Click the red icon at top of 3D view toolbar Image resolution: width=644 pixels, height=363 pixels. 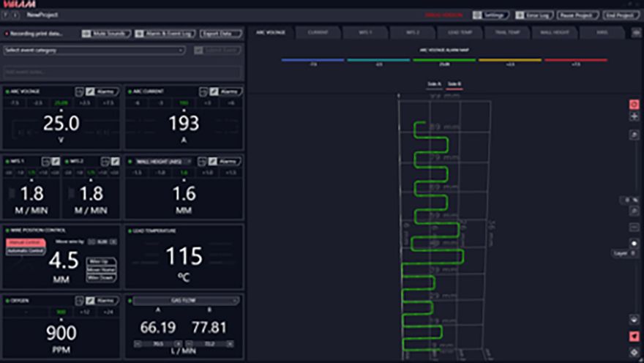[634, 105]
